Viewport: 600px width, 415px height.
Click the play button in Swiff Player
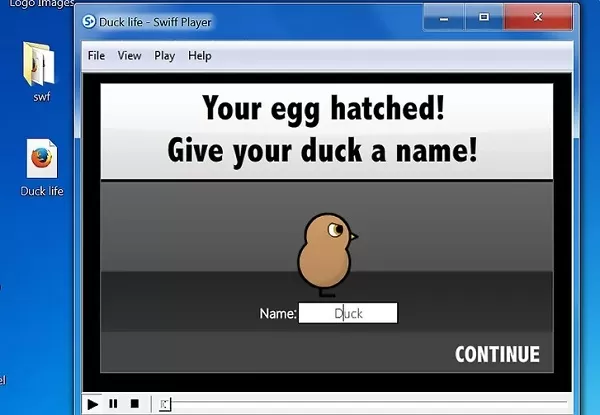[93, 404]
